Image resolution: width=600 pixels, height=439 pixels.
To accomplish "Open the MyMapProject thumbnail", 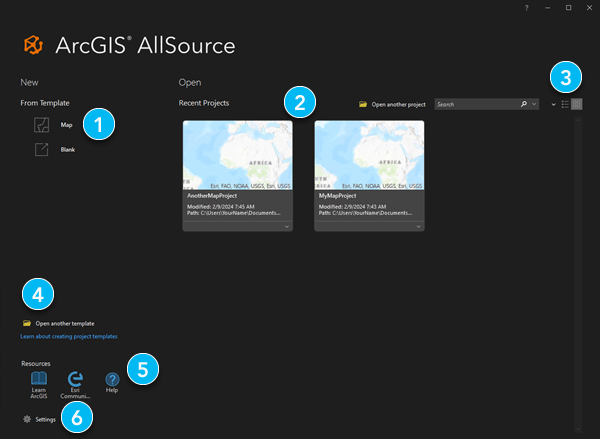I will [x=369, y=155].
